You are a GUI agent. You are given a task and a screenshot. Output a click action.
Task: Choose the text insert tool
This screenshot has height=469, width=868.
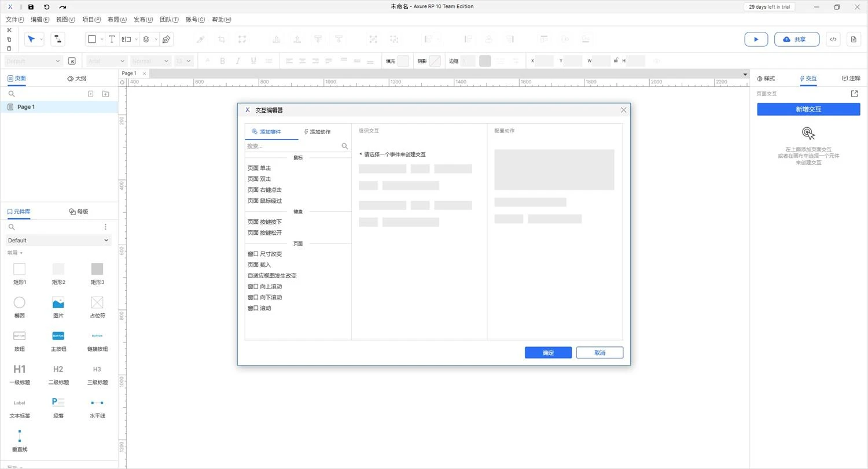[x=112, y=39]
